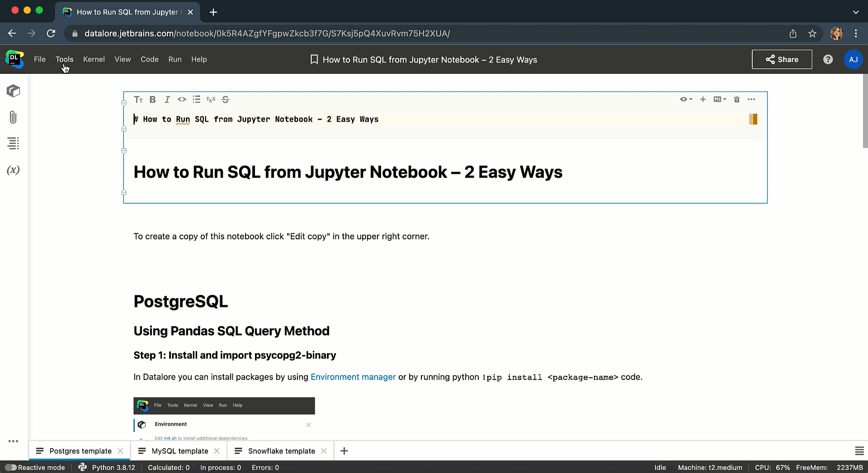
Task: Open the Environment manager sidebar icon
Action: pyautogui.click(x=13, y=91)
